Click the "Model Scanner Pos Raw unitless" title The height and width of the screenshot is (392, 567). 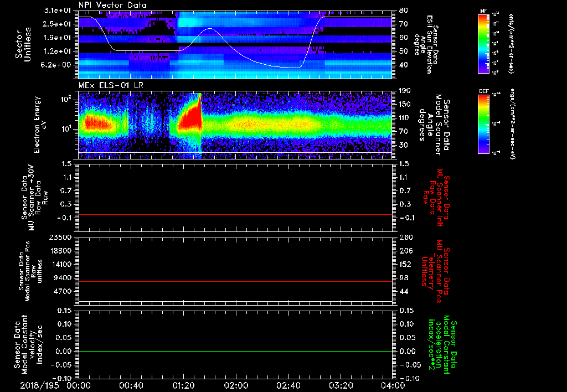[x=30, y=271]
